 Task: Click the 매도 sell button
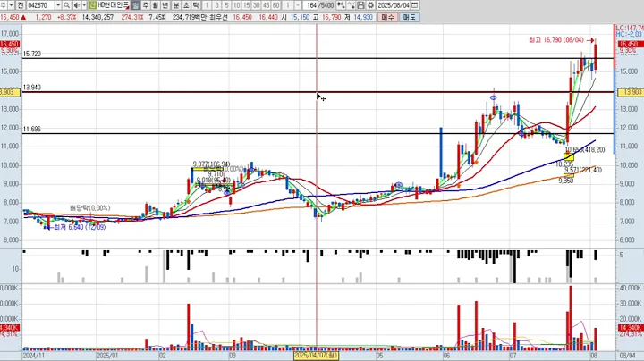pyautogui.click(x=409, y=17)
